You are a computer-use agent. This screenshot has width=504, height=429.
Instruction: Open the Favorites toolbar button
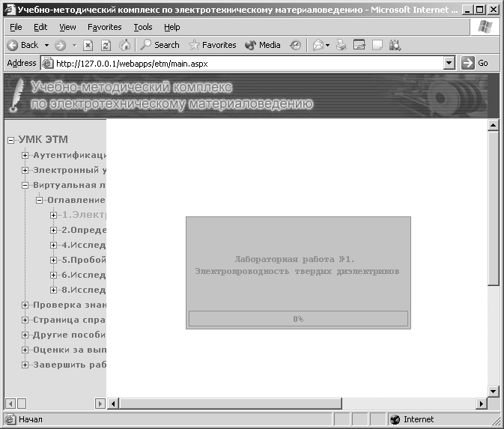[x=213, y=45]
